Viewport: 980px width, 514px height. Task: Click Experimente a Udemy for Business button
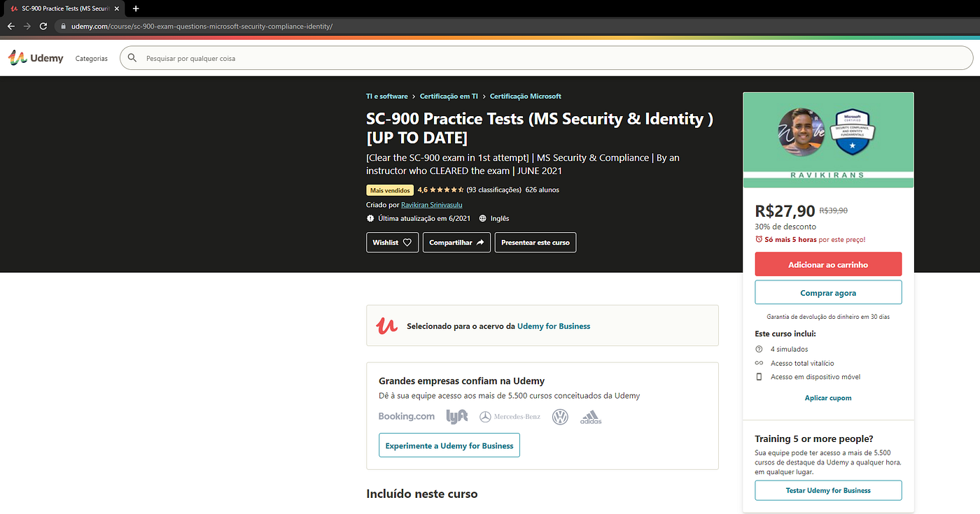click(449, 445)
